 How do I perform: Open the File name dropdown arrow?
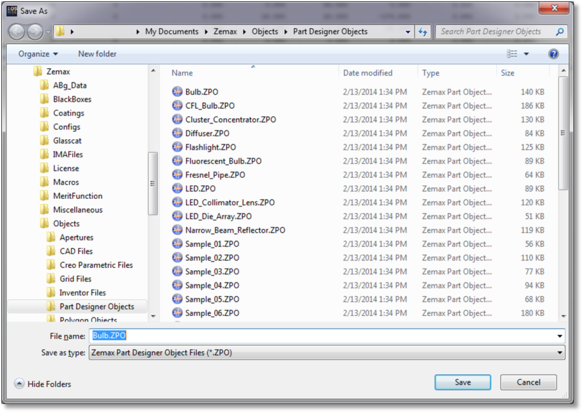[559, 336]
